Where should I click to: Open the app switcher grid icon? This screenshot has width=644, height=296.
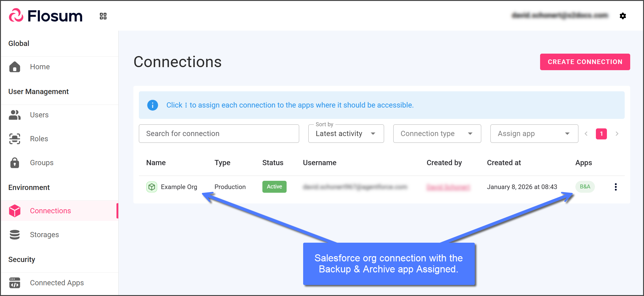click(103, 16)
